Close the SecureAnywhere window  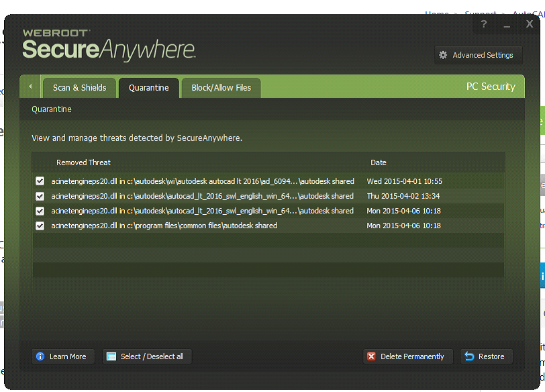point(530,24)
